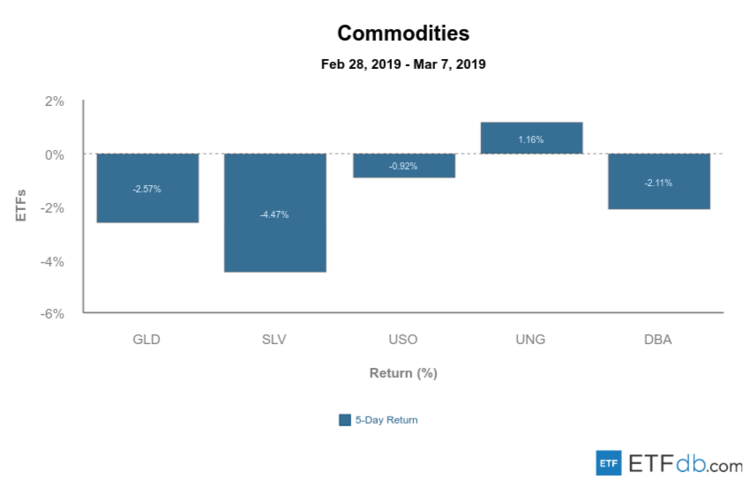Click the ETFs vertical axis title
750x480 pixels.
[21, 207]
